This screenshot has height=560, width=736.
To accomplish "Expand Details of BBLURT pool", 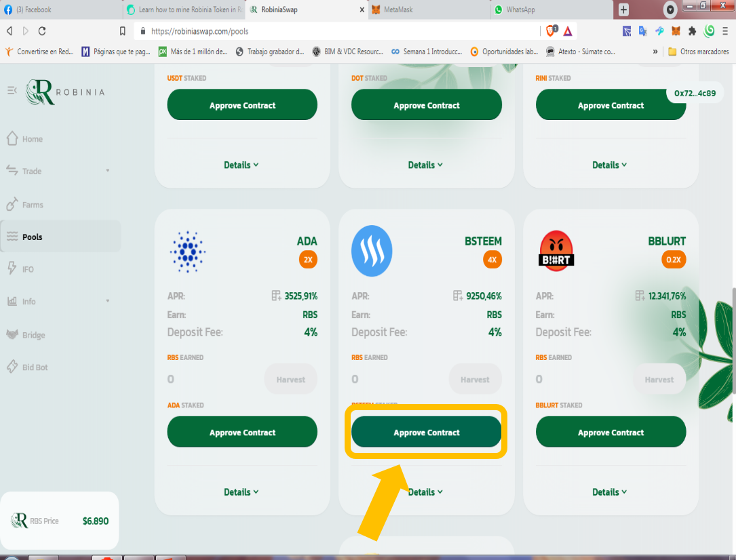I will click(x=610, y=492).
